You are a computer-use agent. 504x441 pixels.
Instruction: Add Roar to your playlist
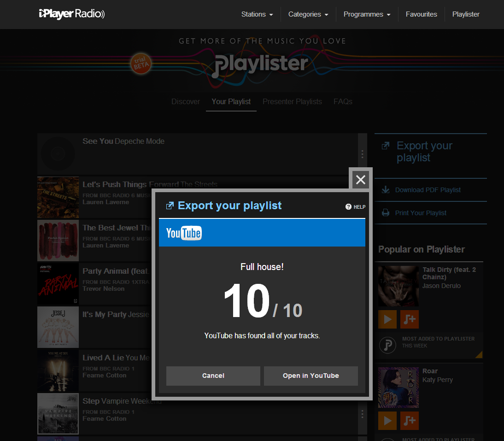click(410, 420)
